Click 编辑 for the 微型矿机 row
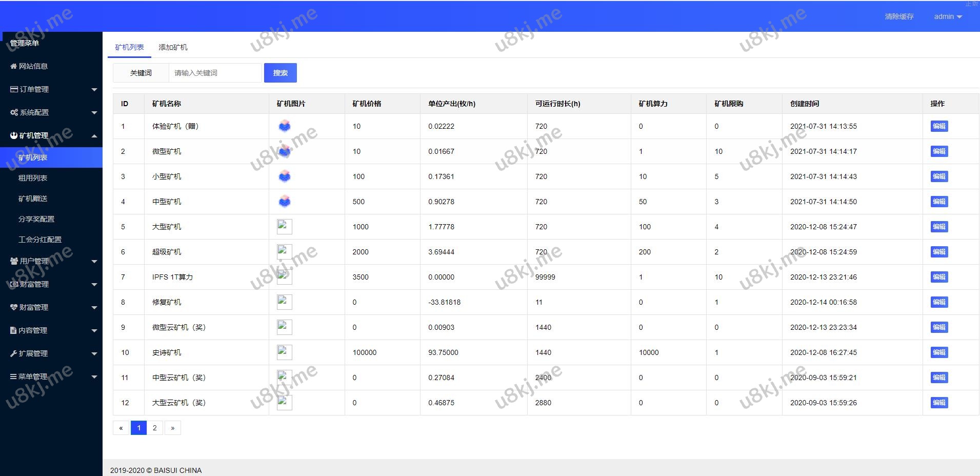The height and width of the screenshot is (476, 980). coord(938,151)
